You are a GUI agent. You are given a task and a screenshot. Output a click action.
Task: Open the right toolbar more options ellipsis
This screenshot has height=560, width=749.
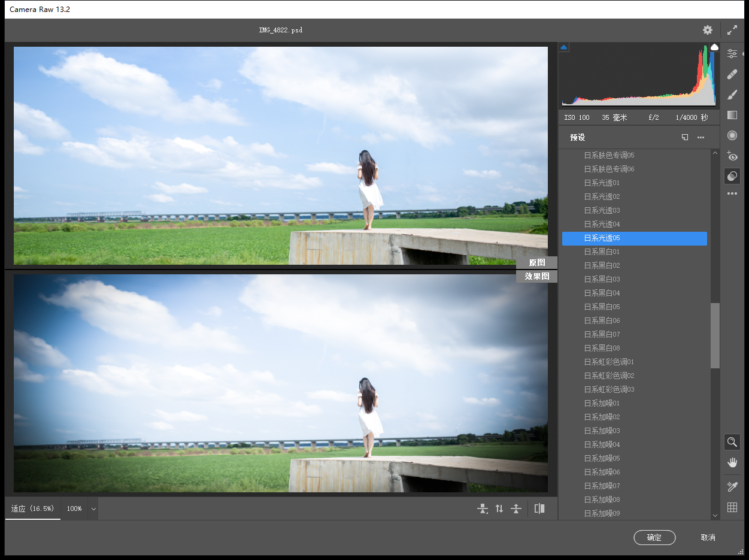point(732,194)
